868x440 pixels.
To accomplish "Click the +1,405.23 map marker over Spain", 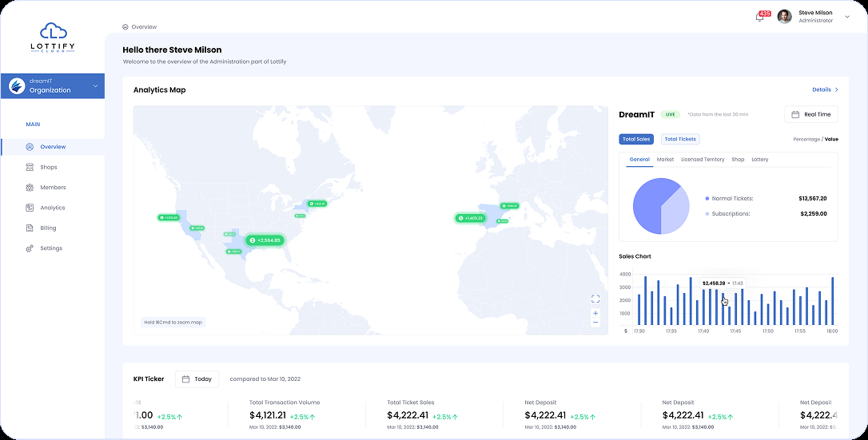I will 470,218.
